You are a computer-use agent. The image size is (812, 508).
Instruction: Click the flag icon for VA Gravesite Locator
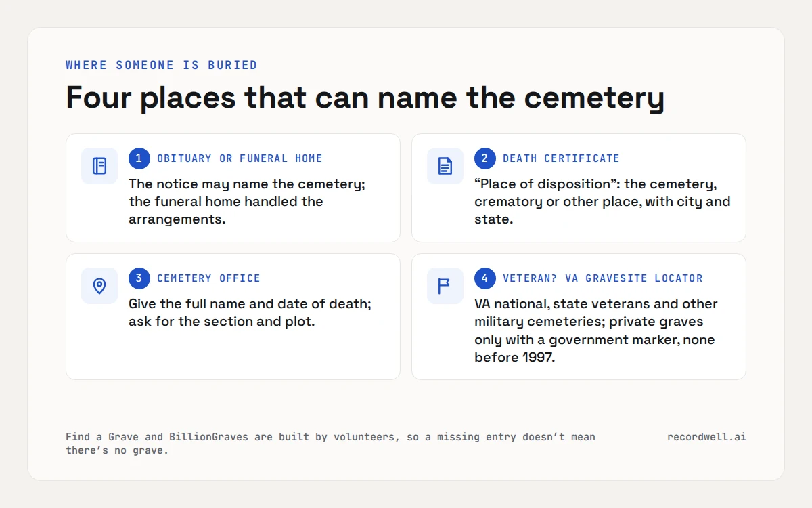[445, 286]
